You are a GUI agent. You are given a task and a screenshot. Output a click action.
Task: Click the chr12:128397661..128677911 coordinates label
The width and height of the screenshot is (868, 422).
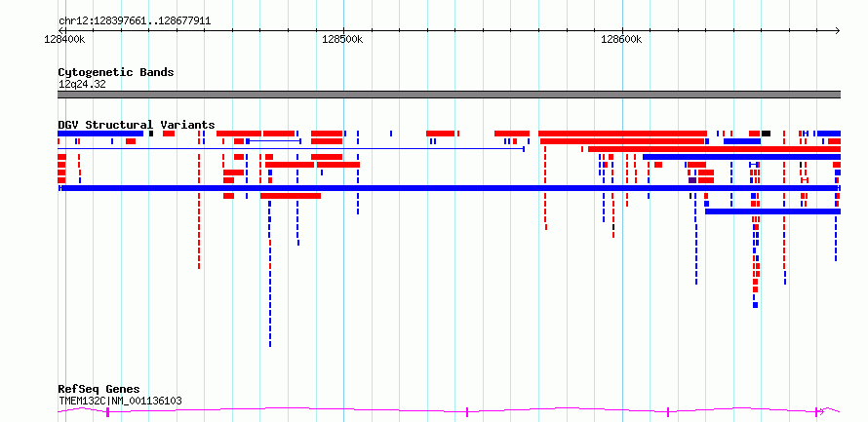coord(135,21)
